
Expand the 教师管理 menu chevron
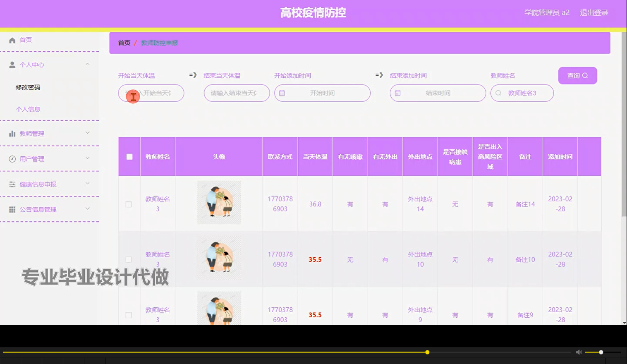87,133
